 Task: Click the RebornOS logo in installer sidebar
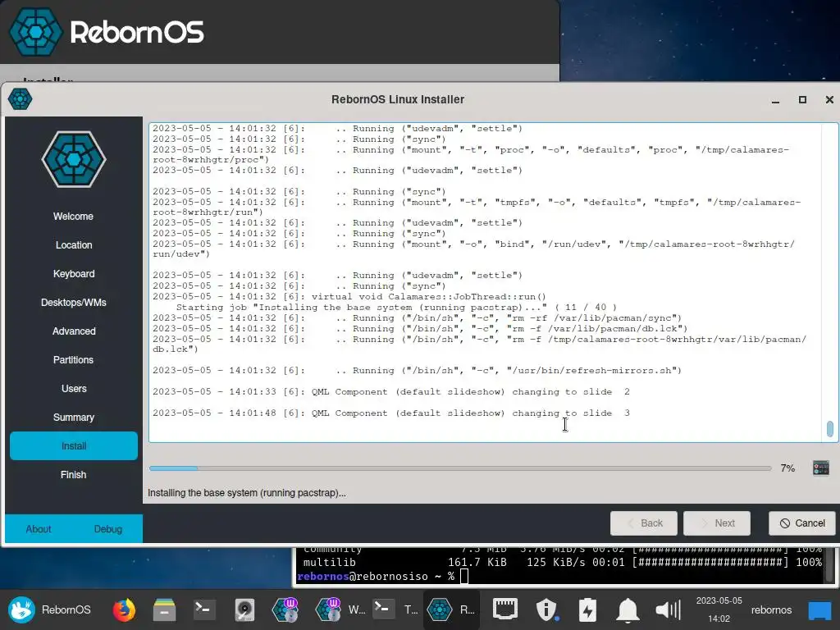pyautogui.click(x=74, y=160)
